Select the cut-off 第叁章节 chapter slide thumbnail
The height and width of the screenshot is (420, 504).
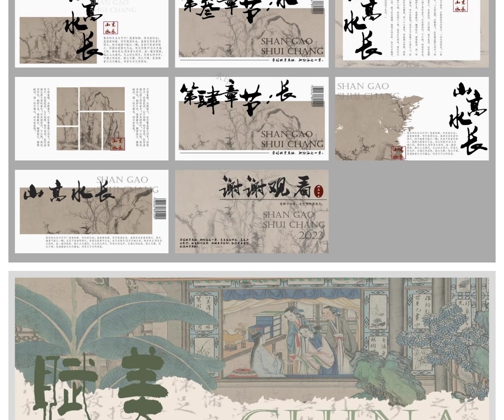(252, 34)
